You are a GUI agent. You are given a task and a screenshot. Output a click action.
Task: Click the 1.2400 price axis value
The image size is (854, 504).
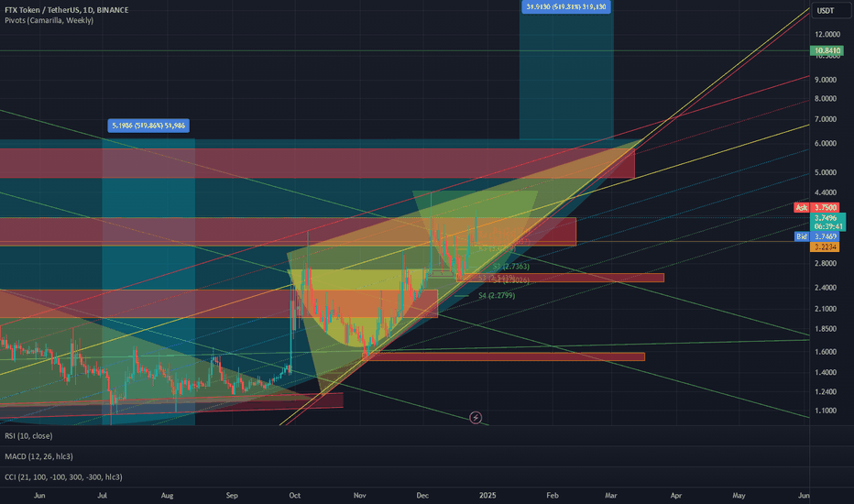pos(826,392)
